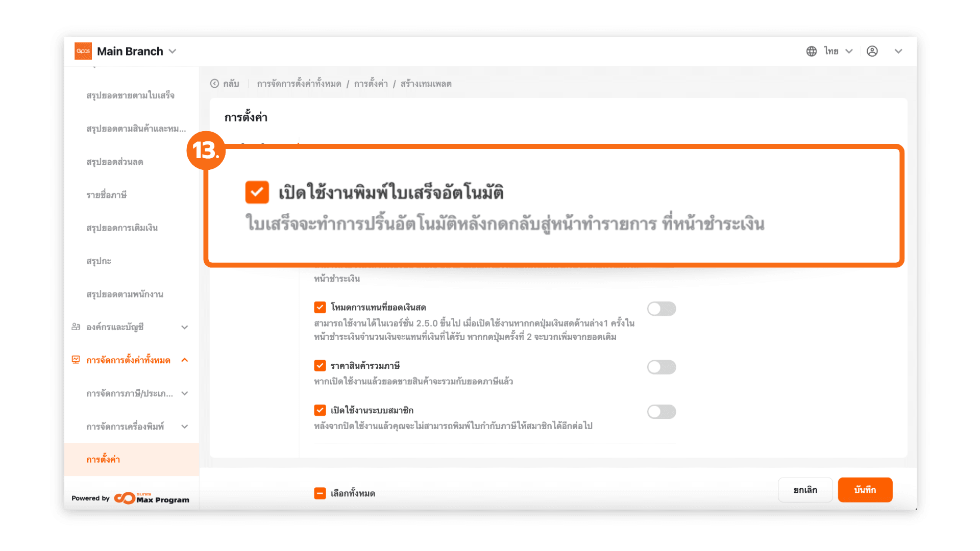This screenshot has width=980, height=551.
Task: Collapse the การจัดการตั้งค่าทั้งหมด section chevron
Action: tap(185, 360)
